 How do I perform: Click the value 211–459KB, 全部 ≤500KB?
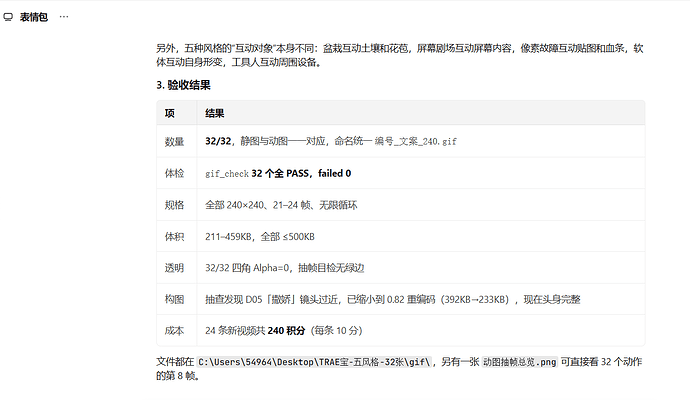[260, 237]
